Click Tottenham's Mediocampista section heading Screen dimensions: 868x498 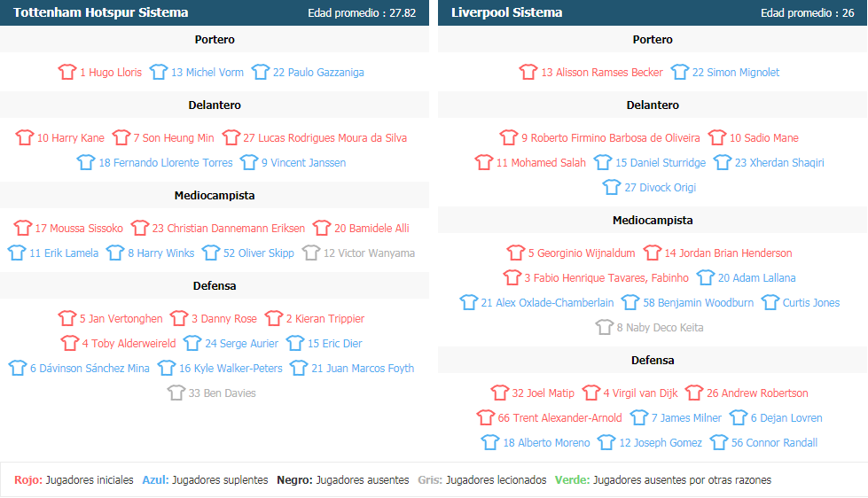(215, 195)
